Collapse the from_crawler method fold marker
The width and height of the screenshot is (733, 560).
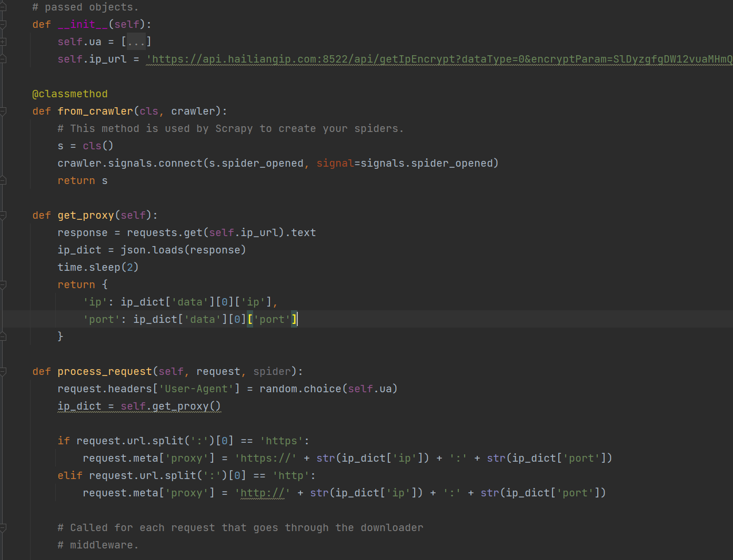(x=3, y=111)
